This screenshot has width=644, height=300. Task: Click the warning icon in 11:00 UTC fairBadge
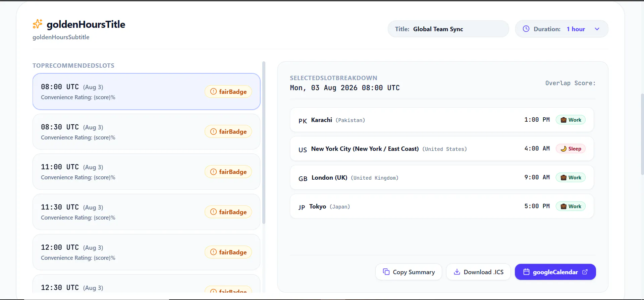213,172
